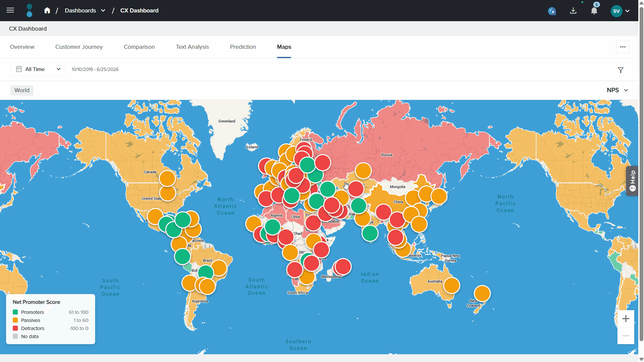644x362 pixels.
Task: Click the World breadcrumb chip
Action: 22,90
